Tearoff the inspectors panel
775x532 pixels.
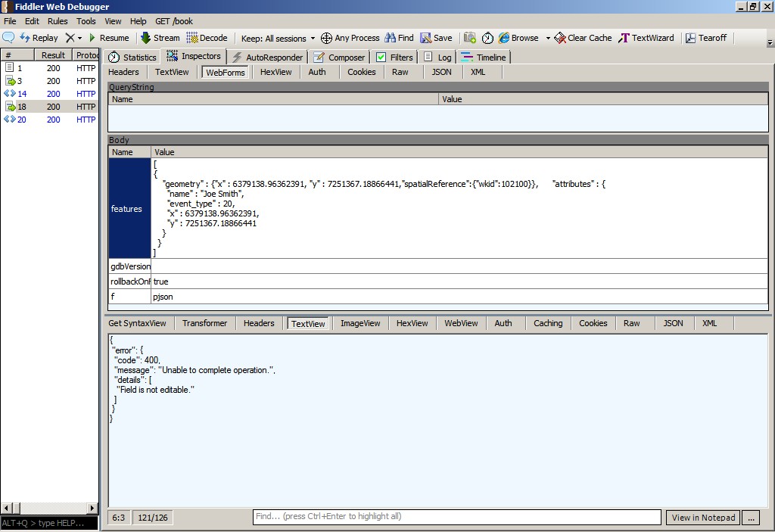(x=706, y=38)
